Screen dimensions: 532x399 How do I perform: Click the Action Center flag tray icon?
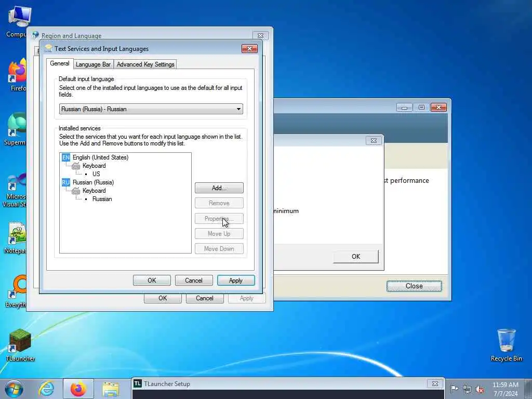point(454,389)
